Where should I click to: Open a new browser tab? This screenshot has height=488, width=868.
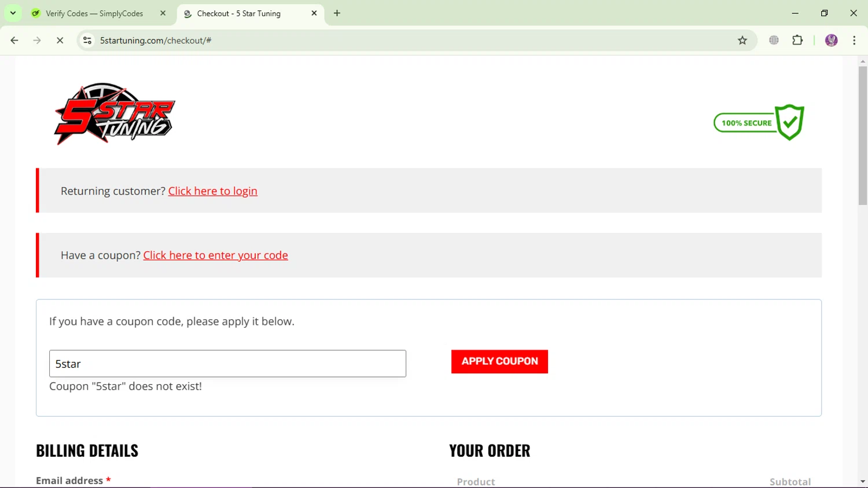(x=337, y=13)
